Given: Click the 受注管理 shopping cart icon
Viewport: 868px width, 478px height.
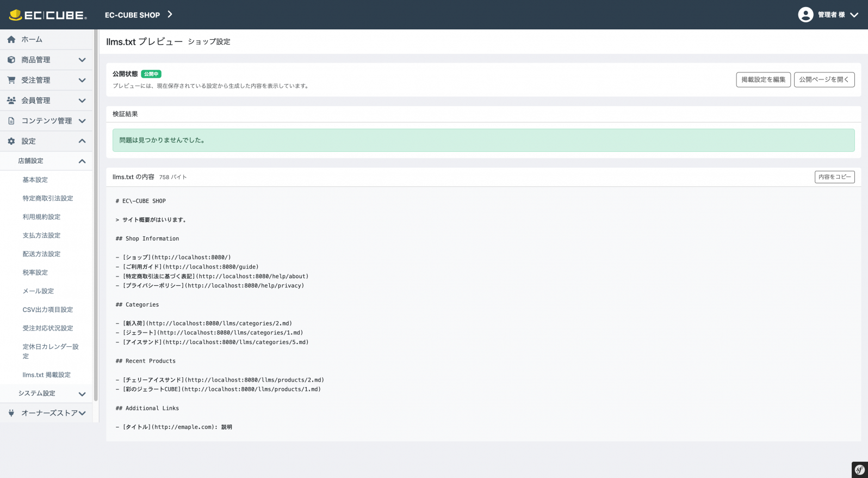Looking at the screenshot, I should pos(11,80).
